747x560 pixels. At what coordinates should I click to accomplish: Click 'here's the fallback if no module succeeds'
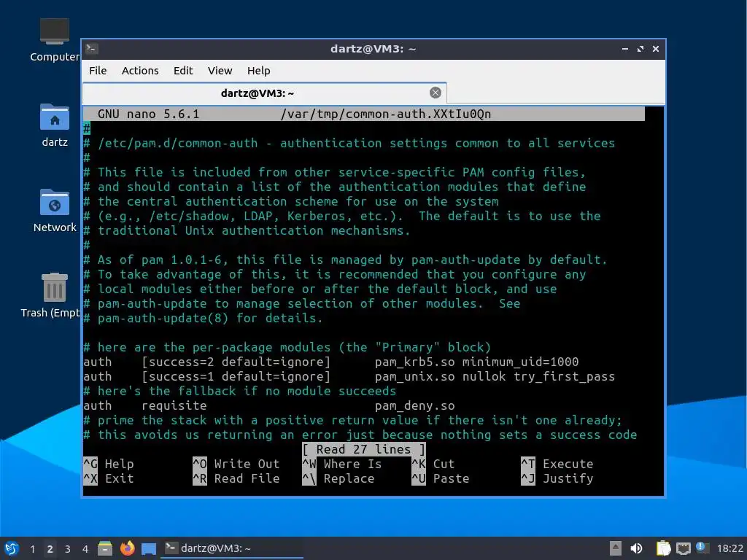(x=239, y=392)
